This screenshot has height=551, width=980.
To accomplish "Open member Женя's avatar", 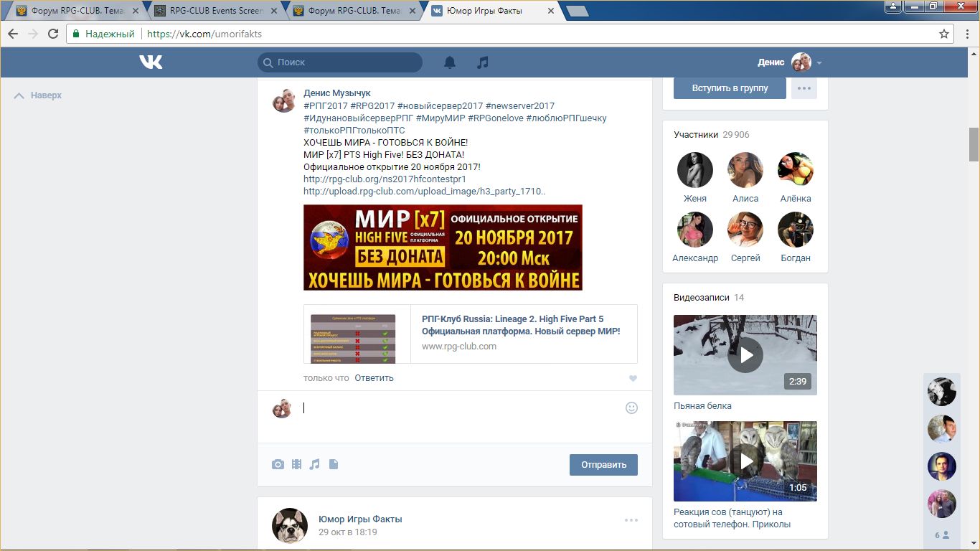I will coord(695,170).
